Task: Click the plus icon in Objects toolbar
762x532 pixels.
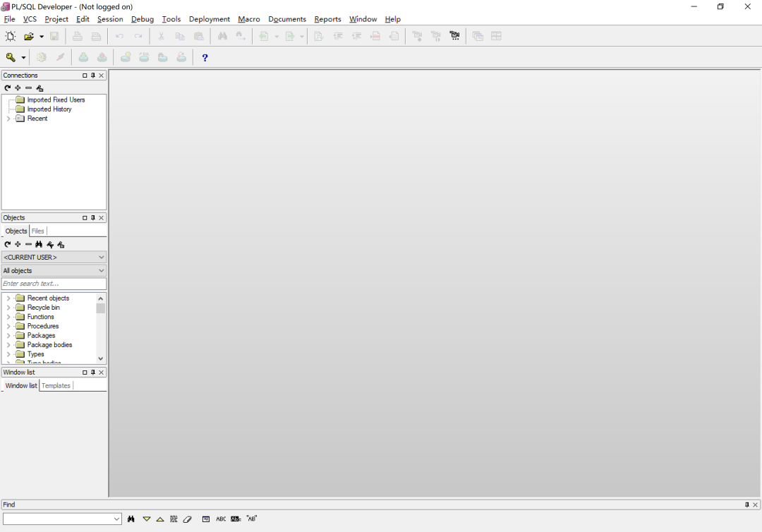Action: click(18, 244)
